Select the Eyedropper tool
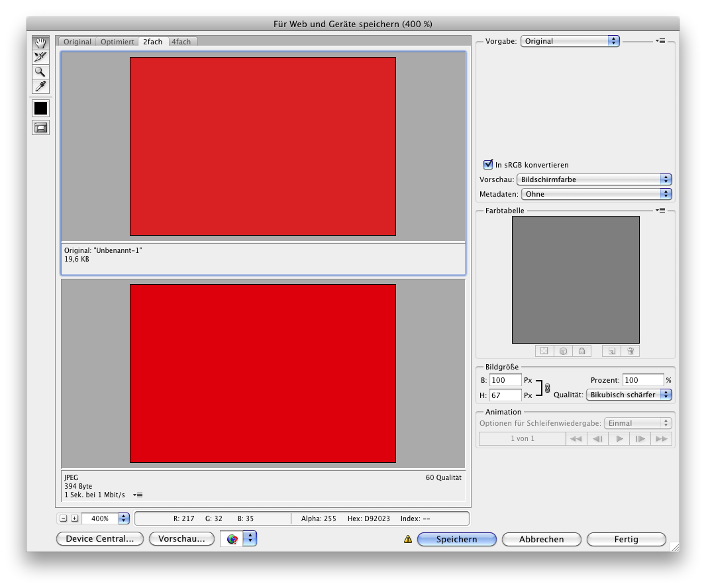 click(40, 87)
